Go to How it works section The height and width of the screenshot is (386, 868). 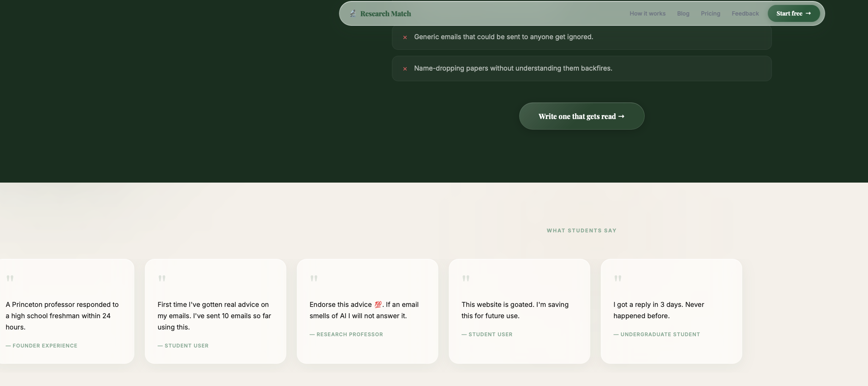pyautogui.click(x=647, y=13)
